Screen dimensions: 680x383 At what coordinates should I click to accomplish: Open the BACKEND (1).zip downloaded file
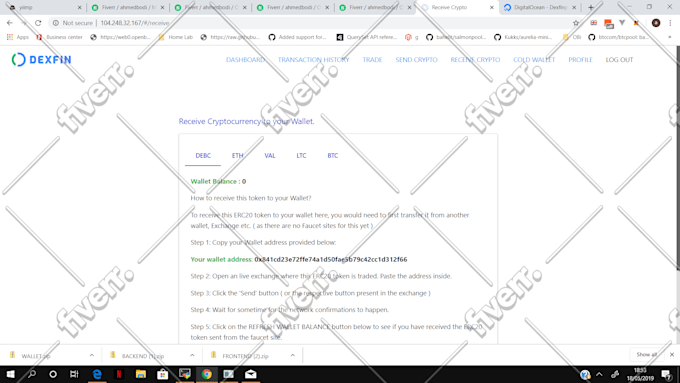pos(143,356)
